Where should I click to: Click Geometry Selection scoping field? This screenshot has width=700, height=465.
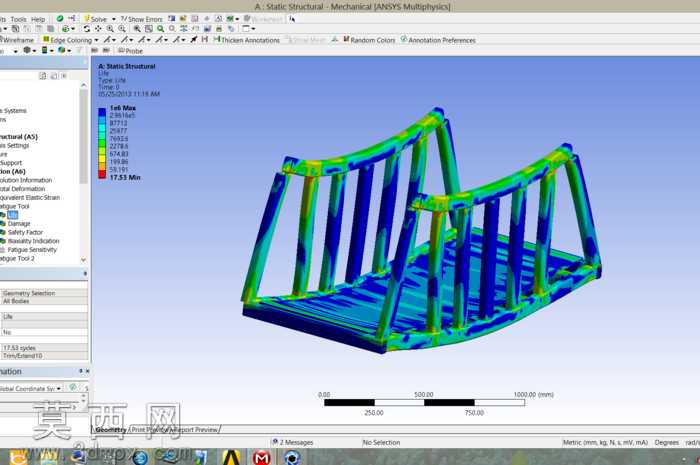point(44,293)
